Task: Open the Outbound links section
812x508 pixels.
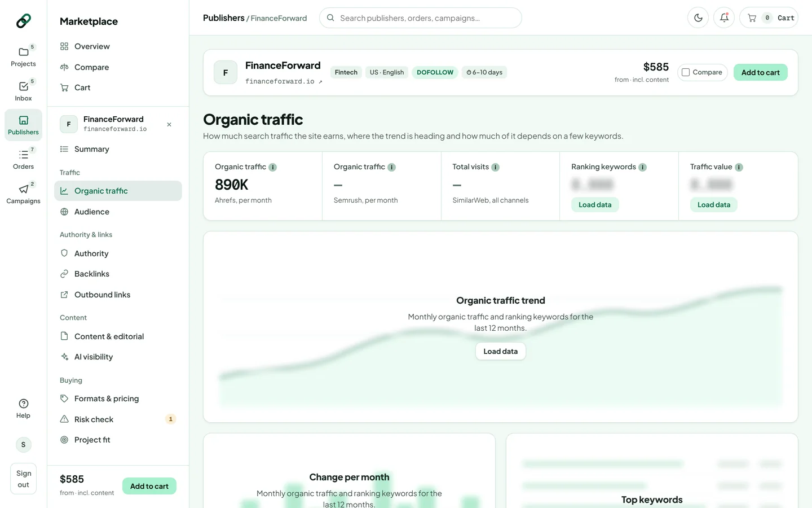Action: [118, 295]
